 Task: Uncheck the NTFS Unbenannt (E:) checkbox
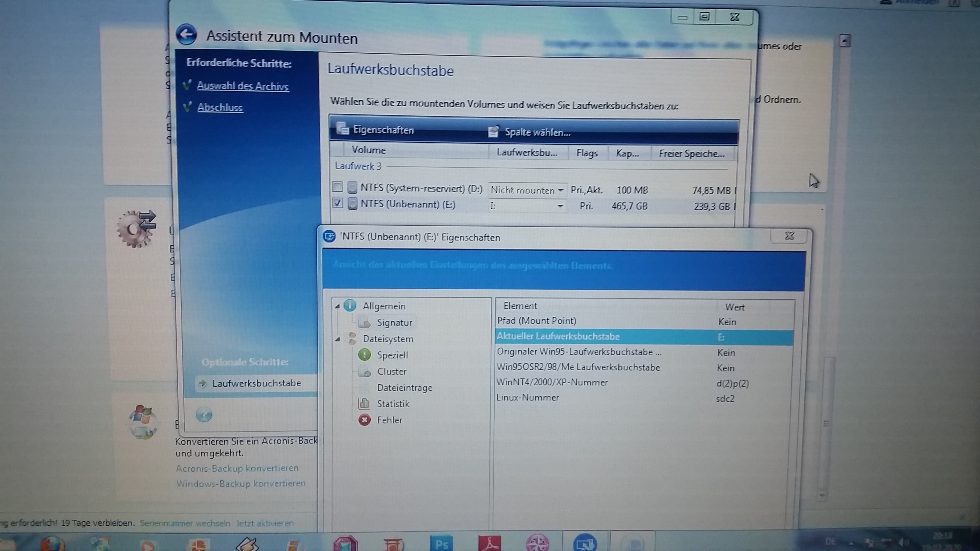point(337,203)
